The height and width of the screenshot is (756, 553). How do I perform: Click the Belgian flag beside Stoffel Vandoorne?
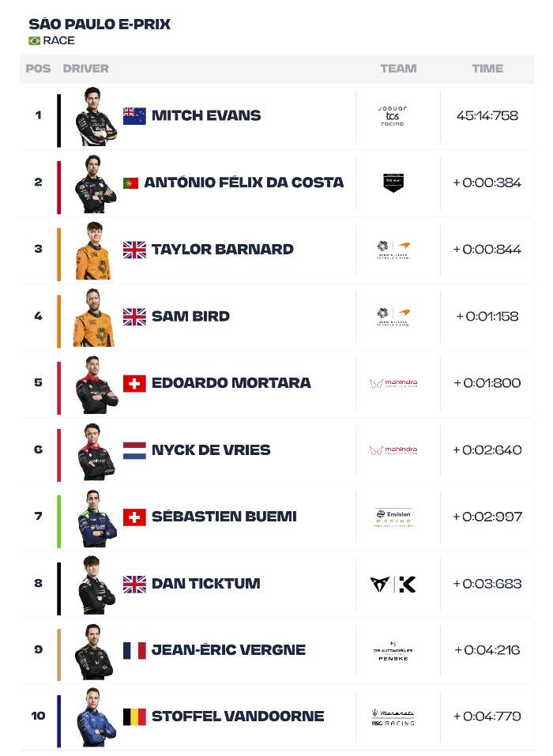coord(134,717)
